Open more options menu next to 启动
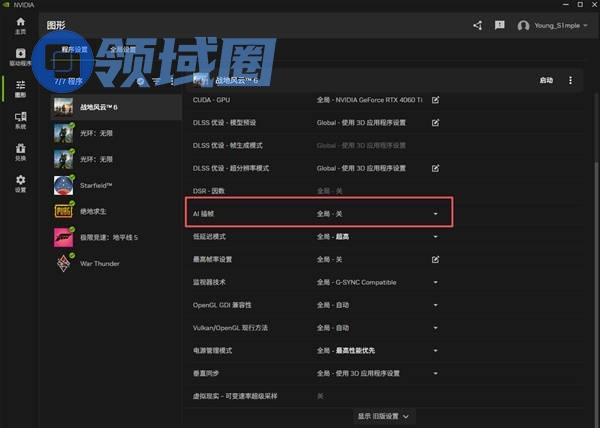This screenshot has width=600, height=428. (571, 80)
